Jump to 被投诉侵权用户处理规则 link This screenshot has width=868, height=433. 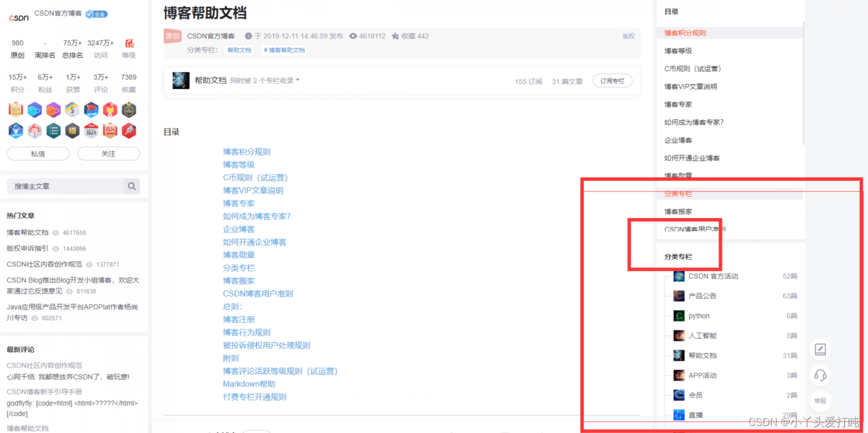click(x=266, y=345)
